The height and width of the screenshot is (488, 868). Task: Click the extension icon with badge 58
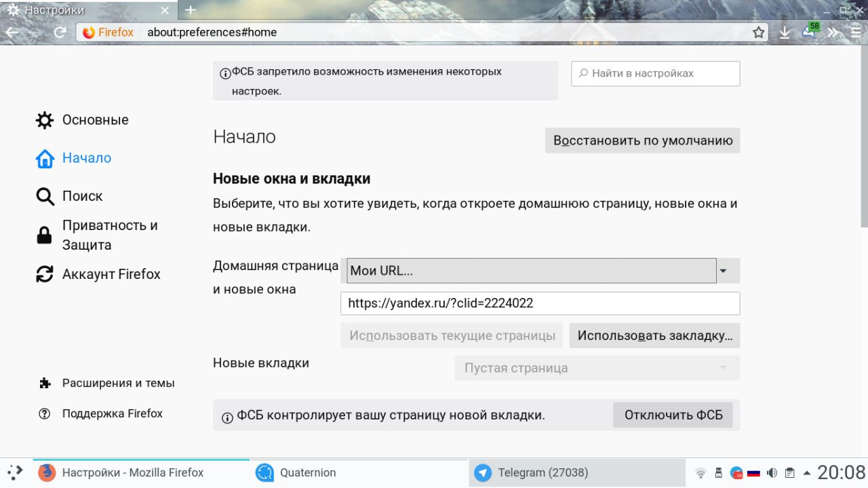coord(810,31)
